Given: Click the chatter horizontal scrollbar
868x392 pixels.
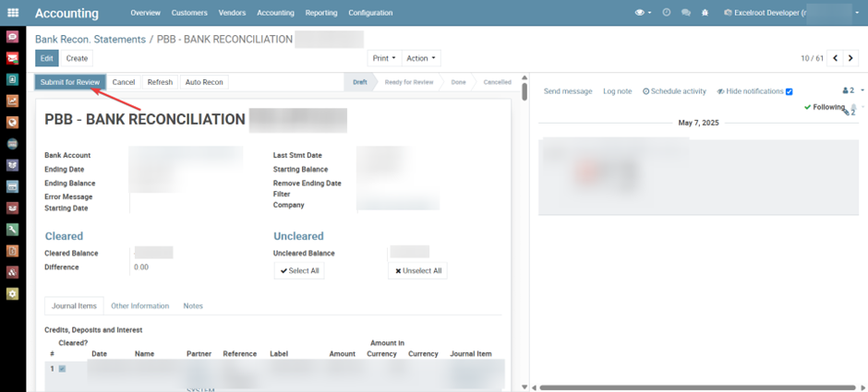Looking at the screenshot, I should click(x=697, y=387).
